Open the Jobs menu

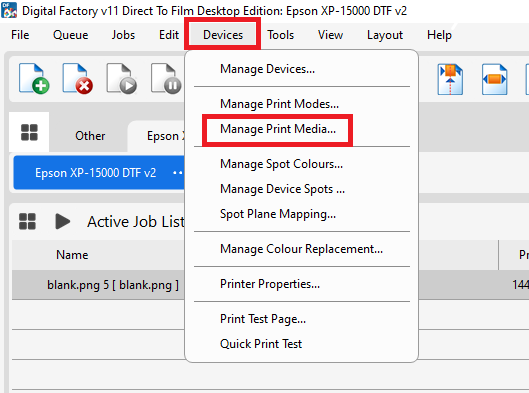point(123,35)
